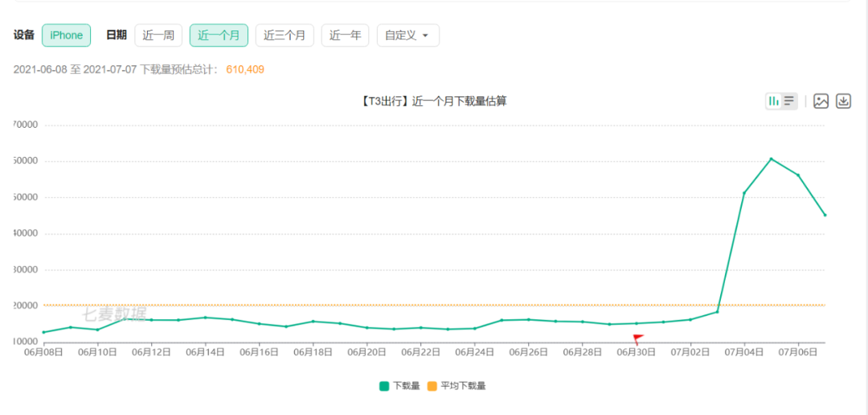Click the chart title 【T3出行】近一个月下载量估算
Image resolution: width=868 pixels, height=415 pixels.
point(434,101)
